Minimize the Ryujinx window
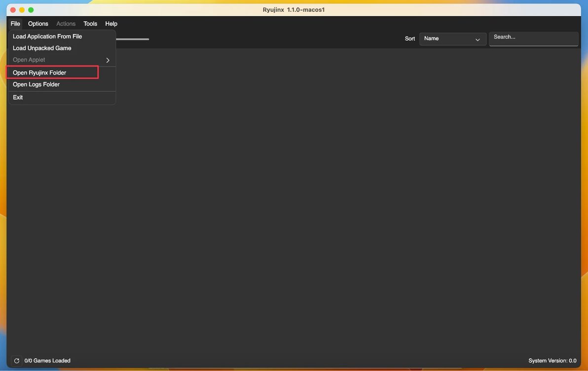 point(22,10)
